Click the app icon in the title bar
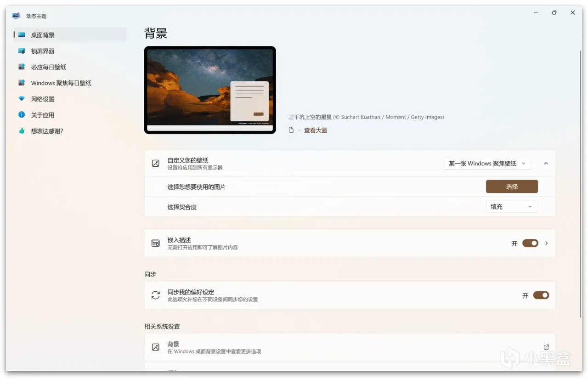Viewport: 588px width, 379px height. (x=16, y=16)
